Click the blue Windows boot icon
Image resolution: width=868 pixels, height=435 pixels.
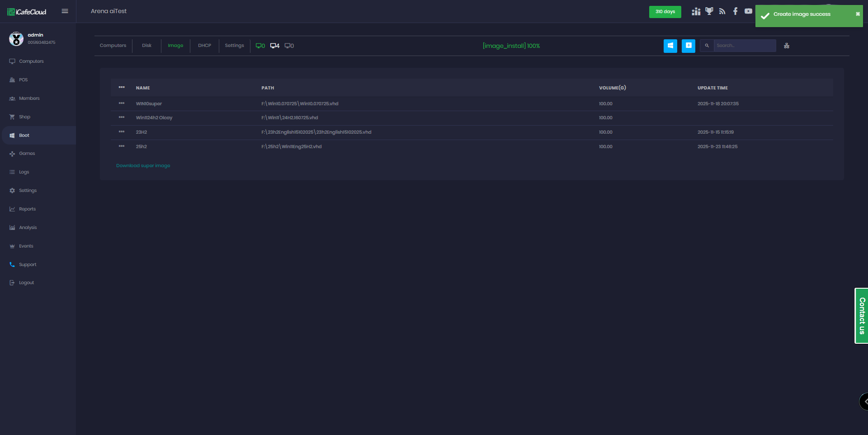(x=670, y=46)
